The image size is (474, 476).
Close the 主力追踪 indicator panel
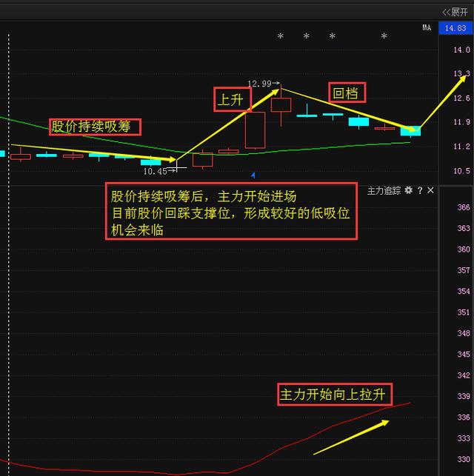(431, 191)
